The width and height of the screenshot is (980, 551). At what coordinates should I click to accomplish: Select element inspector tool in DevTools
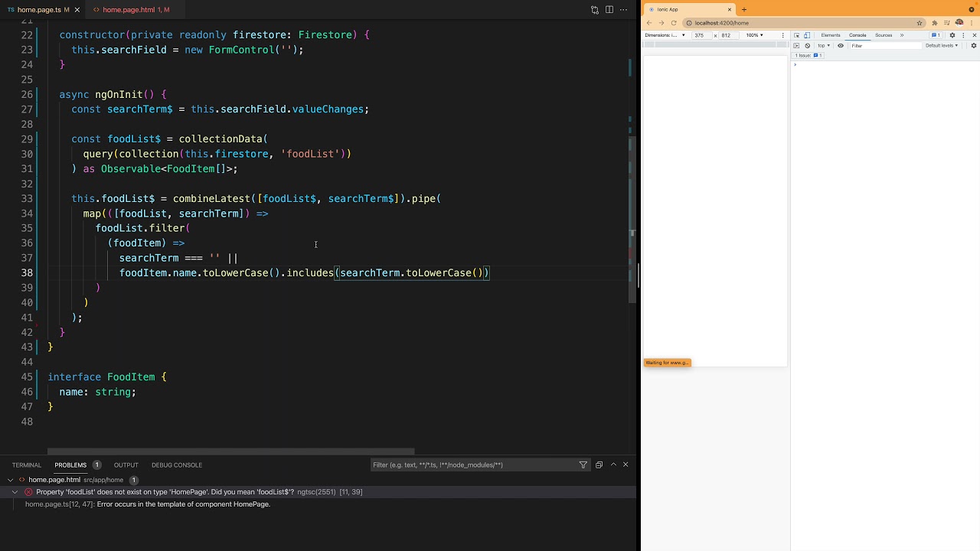[796, 35]
